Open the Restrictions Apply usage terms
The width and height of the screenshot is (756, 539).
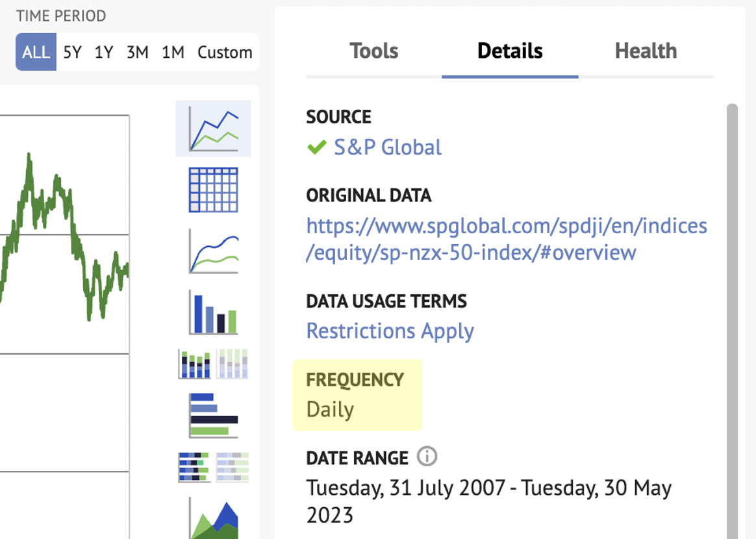pyautogui.click(x=390, y=331)
